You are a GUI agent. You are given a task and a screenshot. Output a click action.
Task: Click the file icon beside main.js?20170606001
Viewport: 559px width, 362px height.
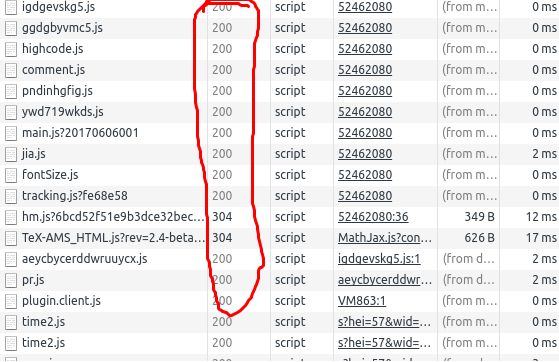11,133
